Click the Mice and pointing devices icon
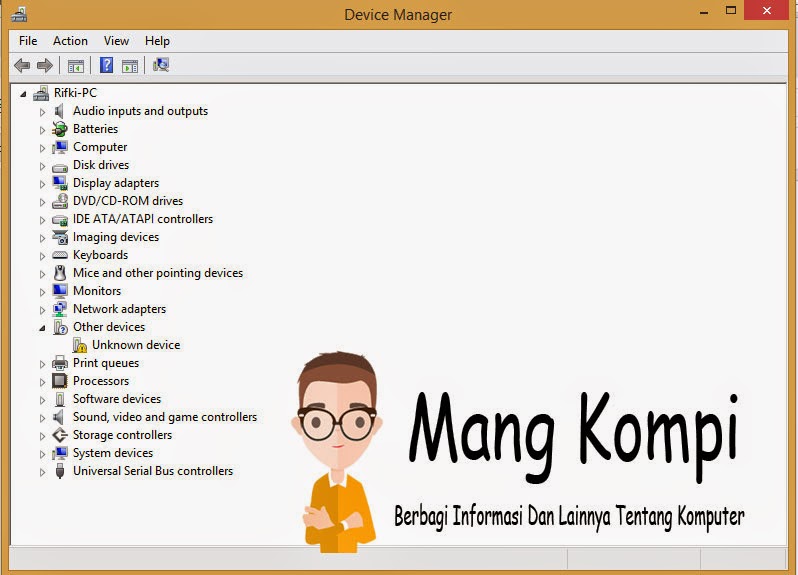 (x=60, y=273)
